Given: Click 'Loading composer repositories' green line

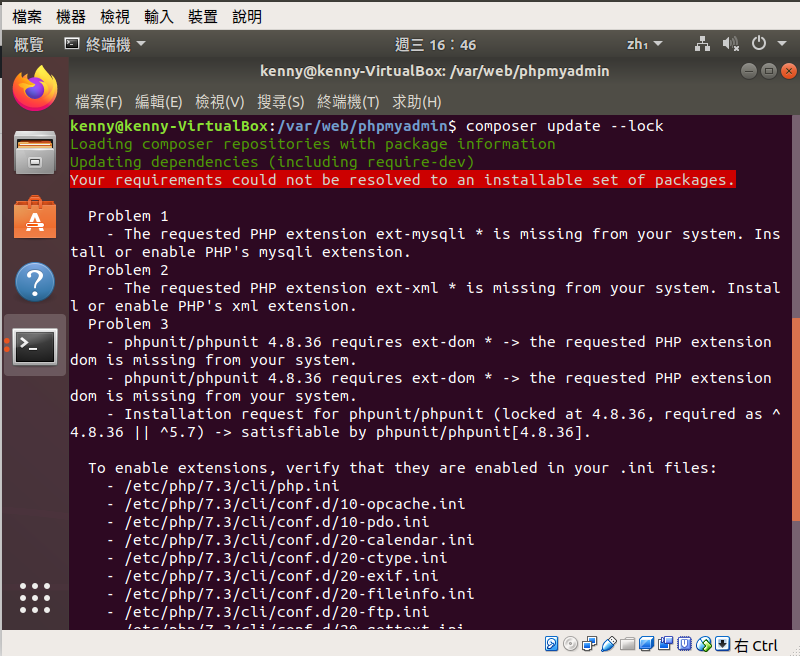Looking at the screenshot, I should tap(313, 144).
